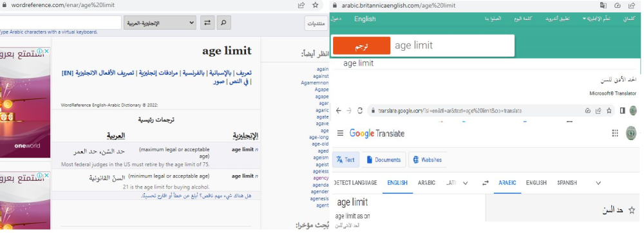The width and height of the screenshot is (644, 233).
Task: Click the WordReference swap languages icon
Action: (207, 23)
